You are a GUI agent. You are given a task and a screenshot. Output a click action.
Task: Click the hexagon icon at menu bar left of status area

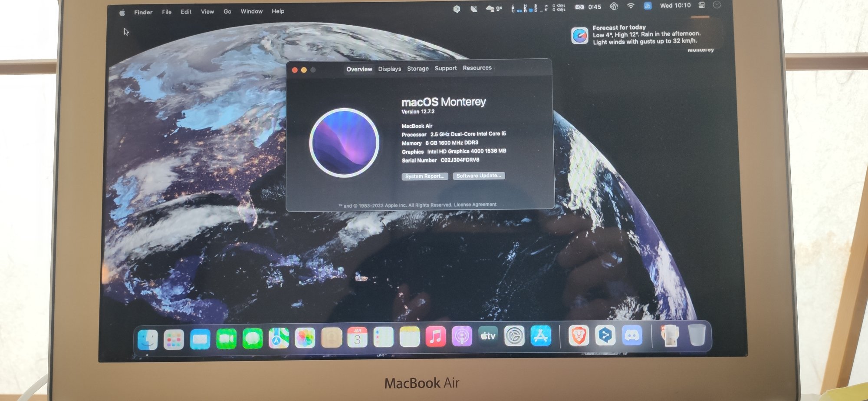coord(457,9)
